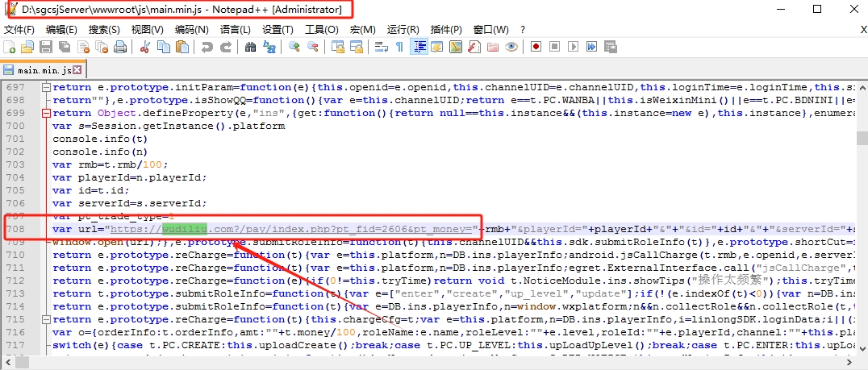Toggle the show all characters pilcrow icon
Screen dimensions: 868x370
coord(399,47)
